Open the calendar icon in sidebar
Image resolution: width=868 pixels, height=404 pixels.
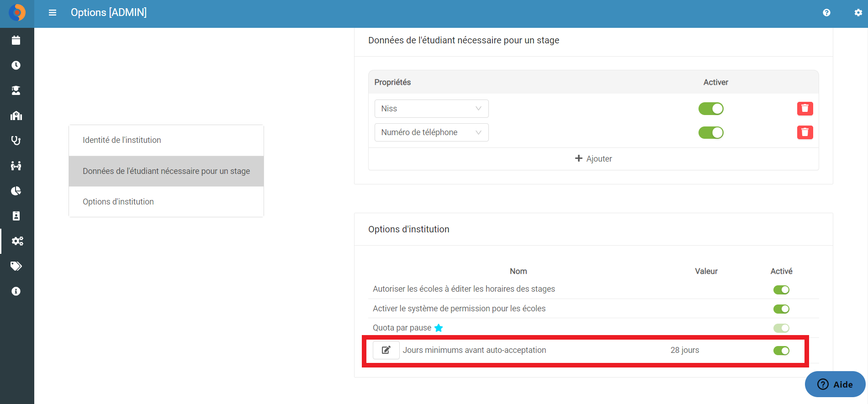point(16,40)
